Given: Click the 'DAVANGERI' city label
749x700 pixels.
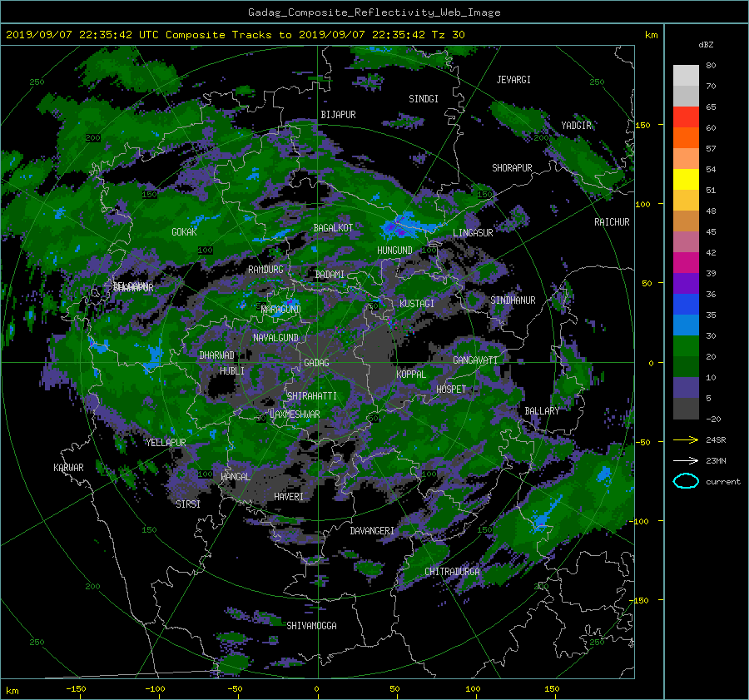Looking at the screenshot, I should pos(372,531).
